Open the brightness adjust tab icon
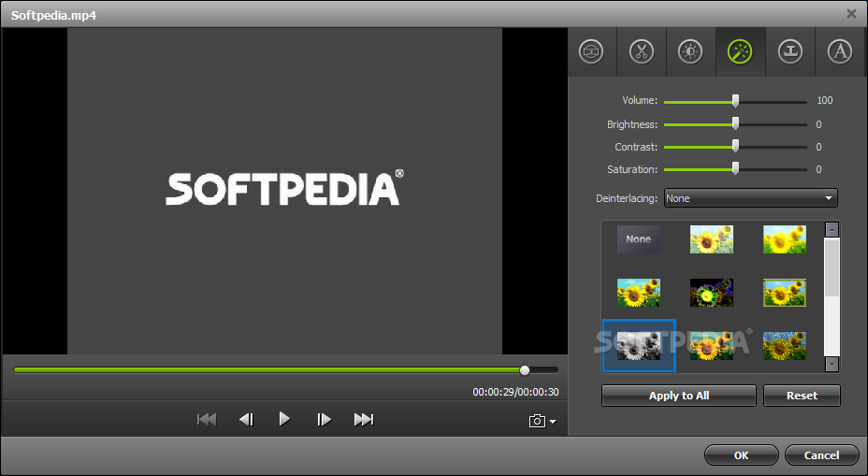 point(690,52)
